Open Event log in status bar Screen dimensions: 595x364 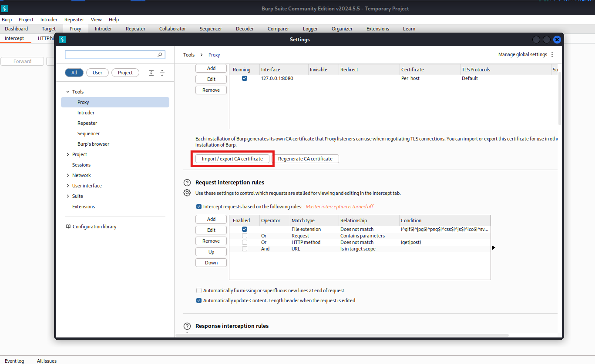coord(14,361)
